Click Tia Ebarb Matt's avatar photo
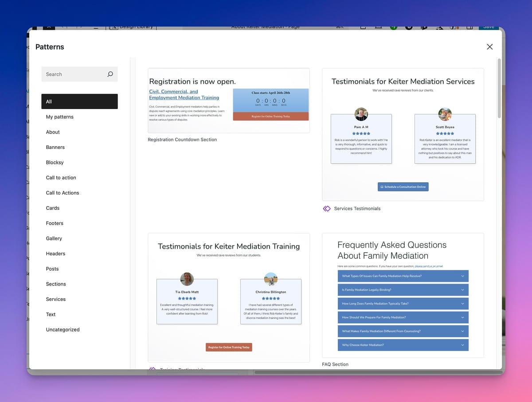This screenshot has height=402, width=532. 187,279
